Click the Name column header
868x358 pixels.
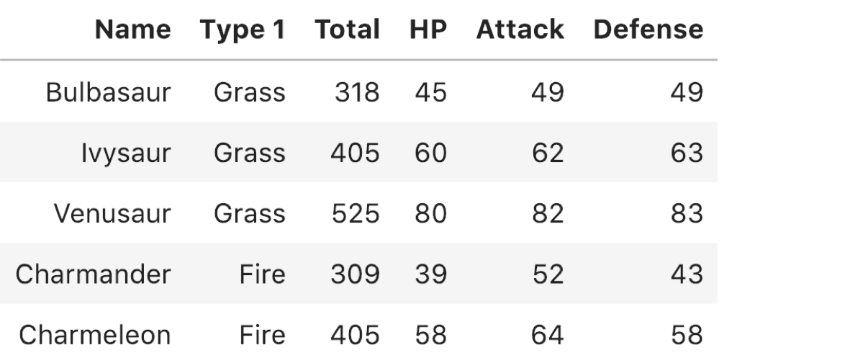tap(133, 30)
